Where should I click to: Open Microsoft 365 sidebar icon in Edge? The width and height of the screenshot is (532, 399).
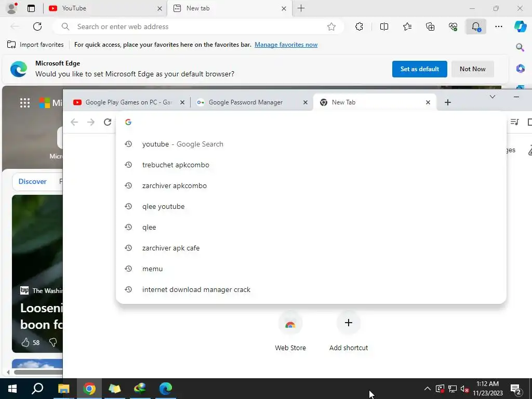pos(521,69)
